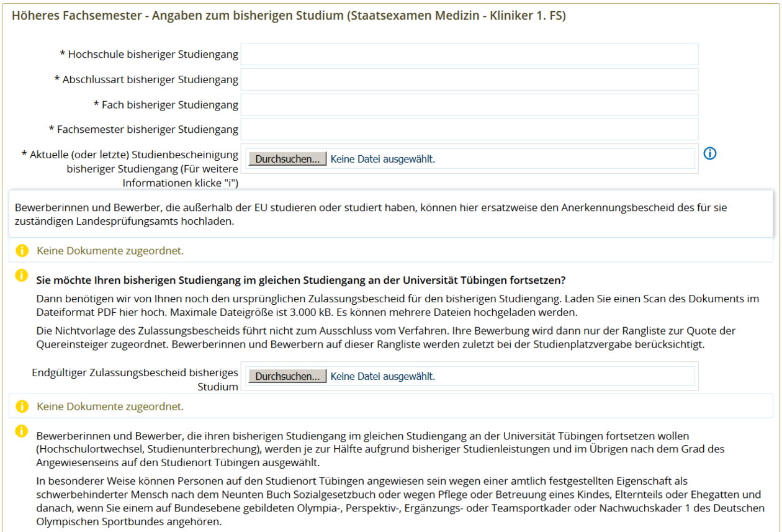The image size is (782, 532).
Task: Click yellow warning icon below the Zulassungsbescheid upload
Action: coord(22,407)
